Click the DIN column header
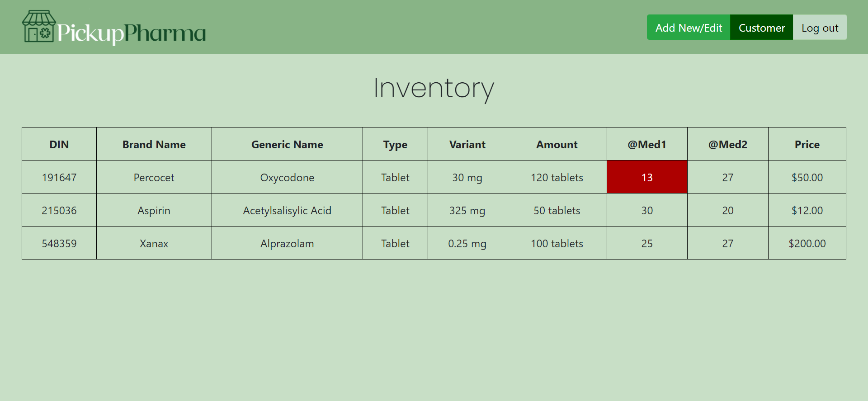 coord(59,144)
